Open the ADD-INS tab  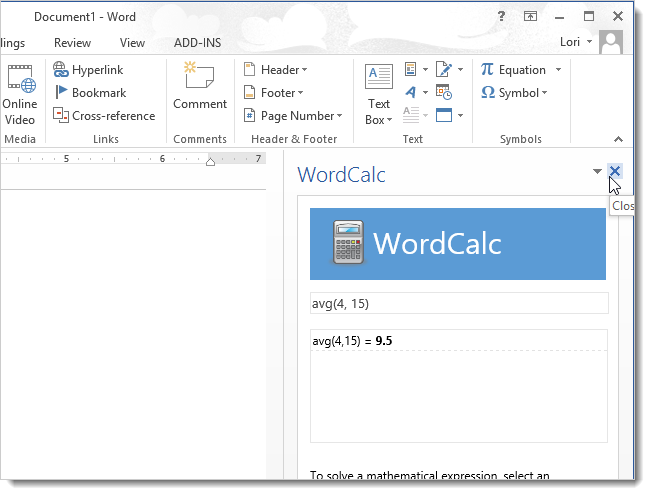pyautogui.click(x=197, y=43)
